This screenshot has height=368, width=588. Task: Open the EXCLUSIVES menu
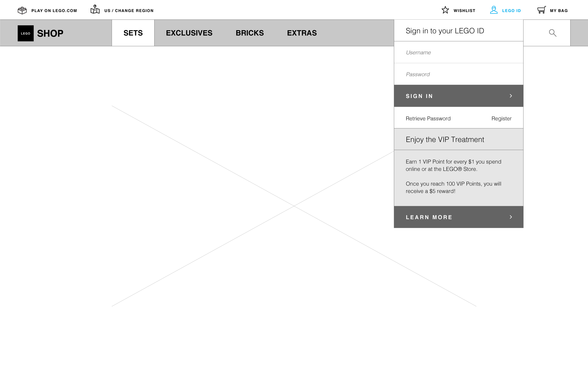point(189,33)
